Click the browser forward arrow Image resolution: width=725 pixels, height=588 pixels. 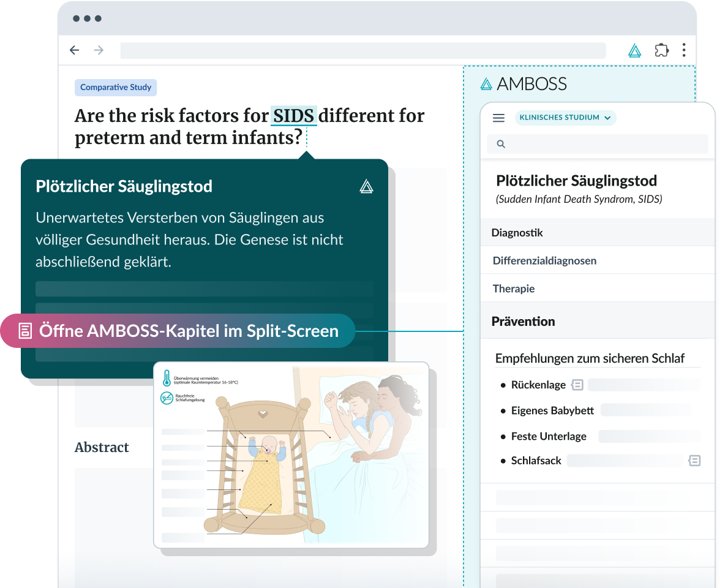coord(99,50)
